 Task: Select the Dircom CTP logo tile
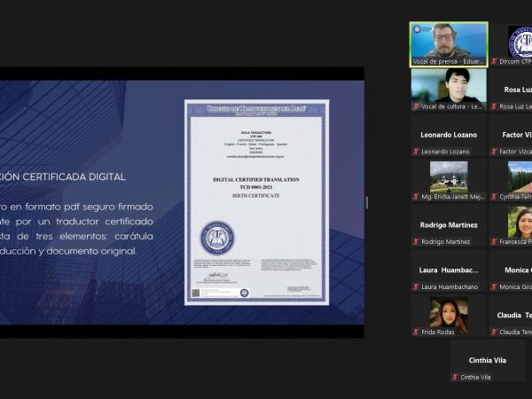[511, 44]
